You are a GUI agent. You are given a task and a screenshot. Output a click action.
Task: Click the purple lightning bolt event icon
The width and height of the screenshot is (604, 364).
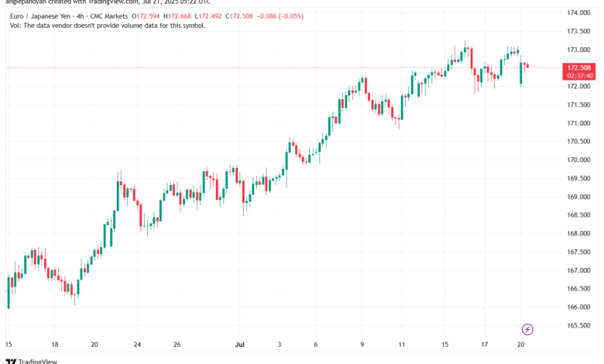coord(527,329)
